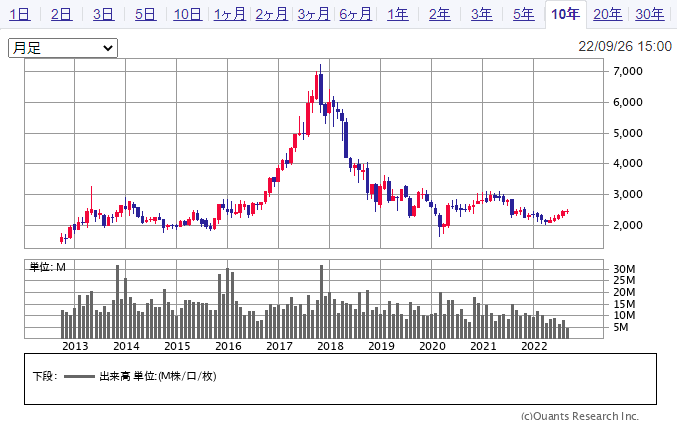Click the 2021 year axis label

[483, 346]
